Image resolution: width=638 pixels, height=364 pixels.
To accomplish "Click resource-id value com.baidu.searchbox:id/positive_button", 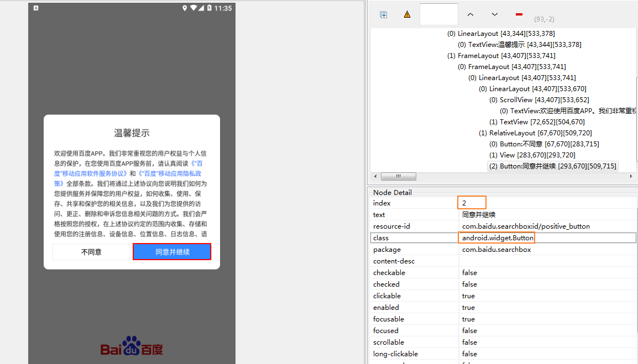I will coord(526,226).
